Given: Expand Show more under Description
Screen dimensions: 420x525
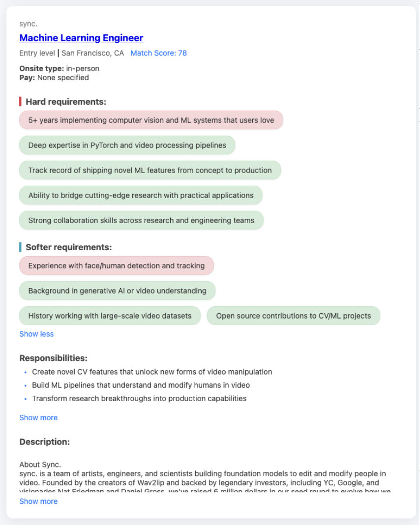Looking at the screenshot, I should click(x=38, y=501).
